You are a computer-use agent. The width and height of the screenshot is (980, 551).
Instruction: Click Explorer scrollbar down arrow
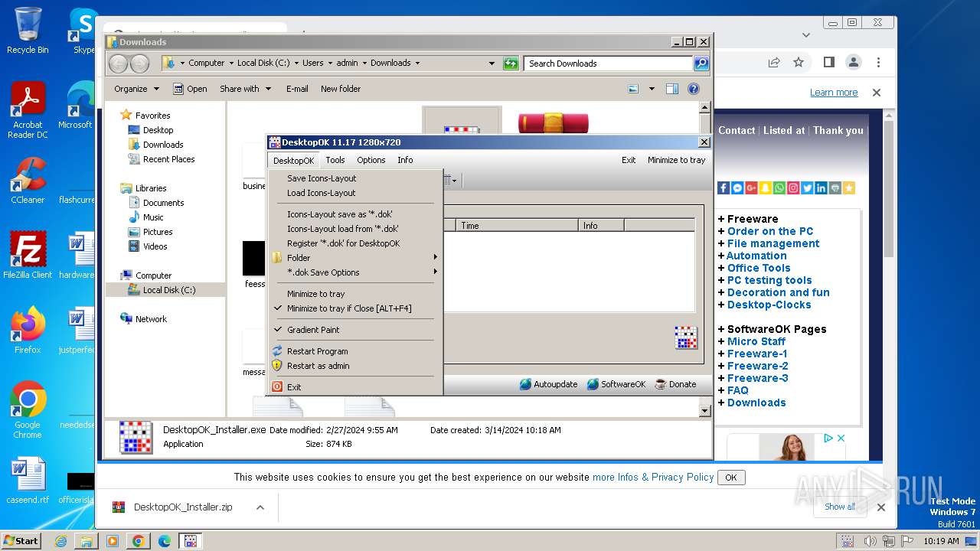coord(705,412)
